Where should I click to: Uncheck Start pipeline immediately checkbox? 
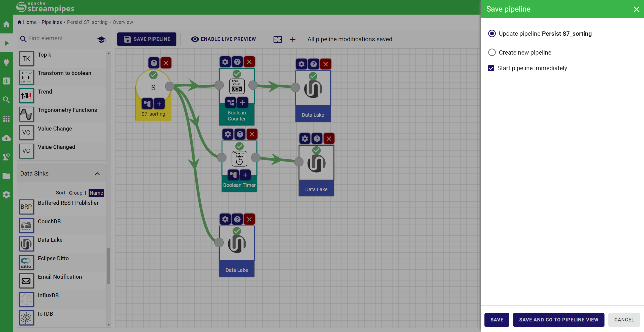pyautogui.click(x=491, y=68)
